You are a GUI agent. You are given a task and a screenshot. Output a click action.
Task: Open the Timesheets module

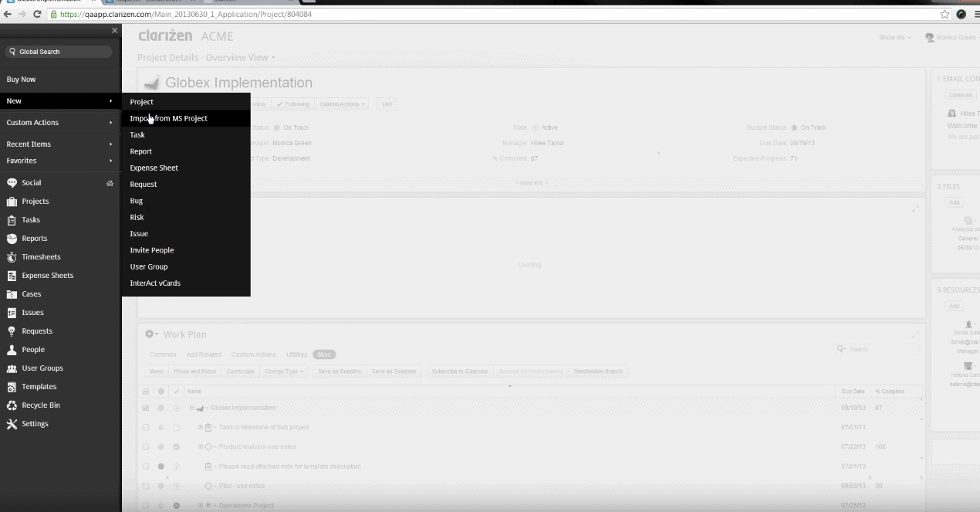coord(41,257)
